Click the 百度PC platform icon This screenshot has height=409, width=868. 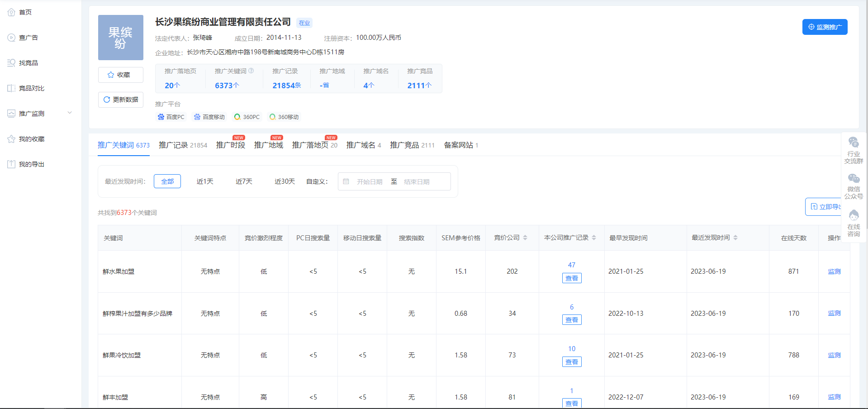(x=161, y=117)
